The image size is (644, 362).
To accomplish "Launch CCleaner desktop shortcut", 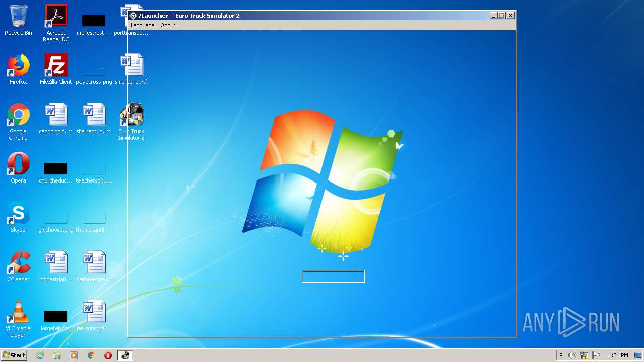I will (18, 266).
